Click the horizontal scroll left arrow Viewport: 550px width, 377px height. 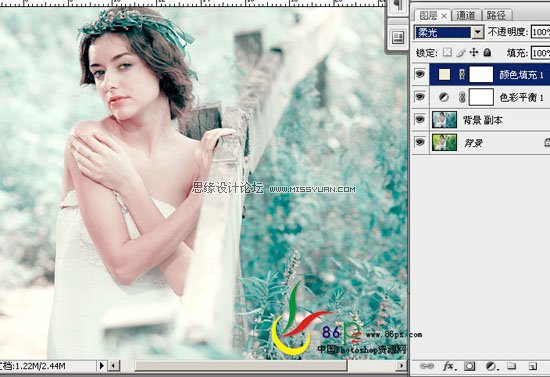(x=113, y=365)
